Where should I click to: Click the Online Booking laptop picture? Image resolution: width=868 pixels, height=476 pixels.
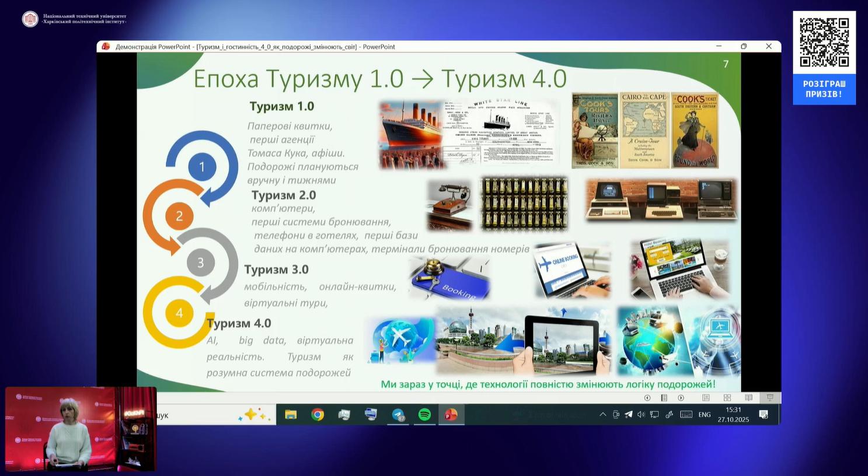(x=573, y=271)
